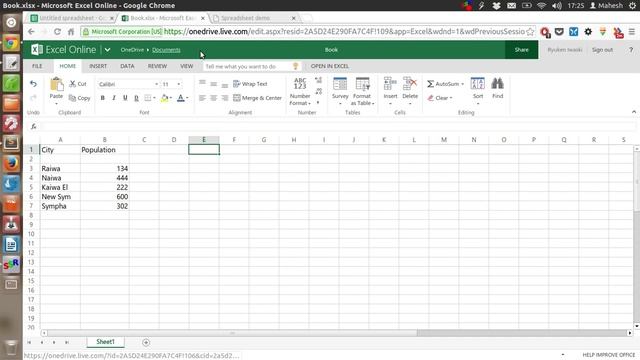The width and height of the screenshot is (640, 360).
Task: Click AutoSum
Action: point(445,84)
